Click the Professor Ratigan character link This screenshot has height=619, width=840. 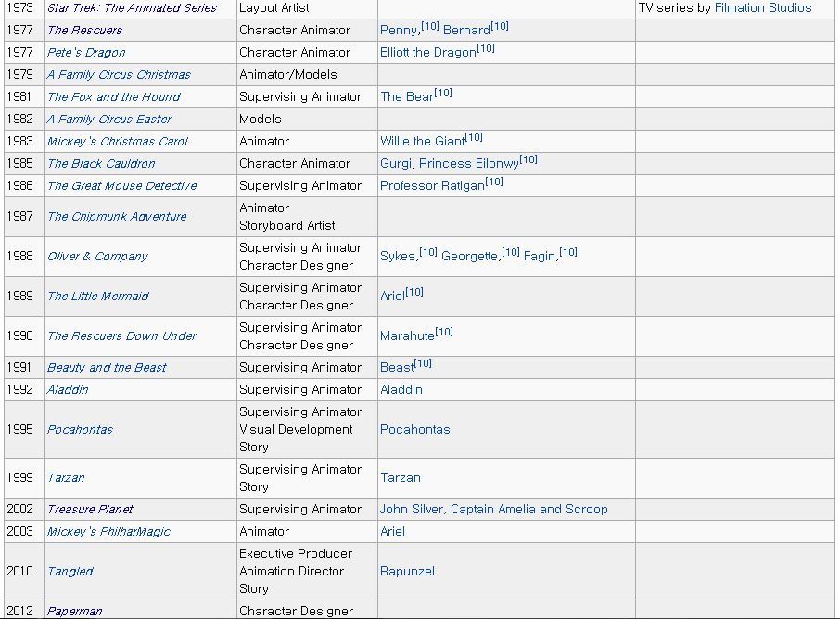coord(432,186)
